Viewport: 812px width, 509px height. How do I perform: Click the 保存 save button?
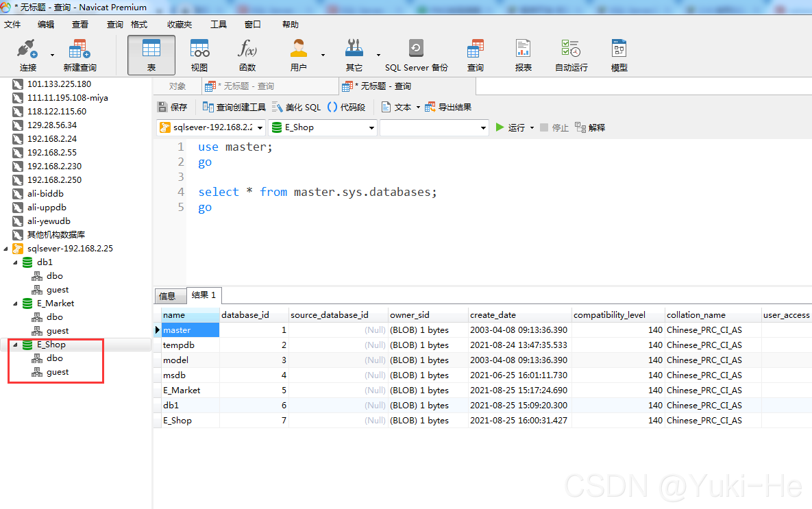[x=172, y=107]
